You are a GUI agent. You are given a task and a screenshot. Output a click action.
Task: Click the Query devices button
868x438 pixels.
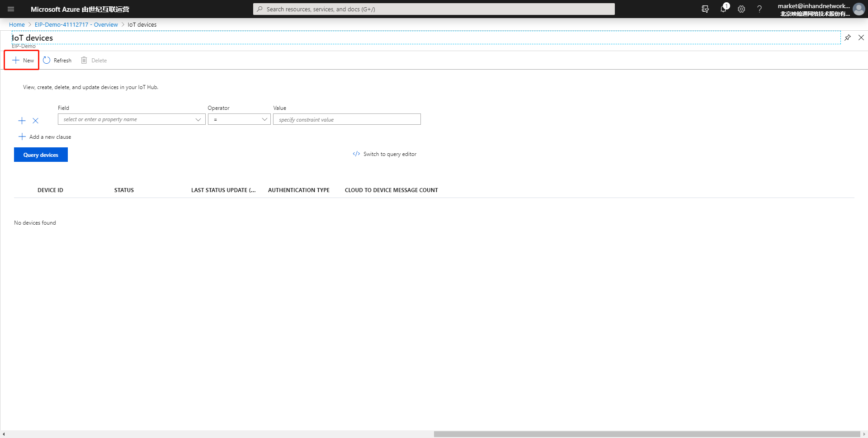pos(41,155)
